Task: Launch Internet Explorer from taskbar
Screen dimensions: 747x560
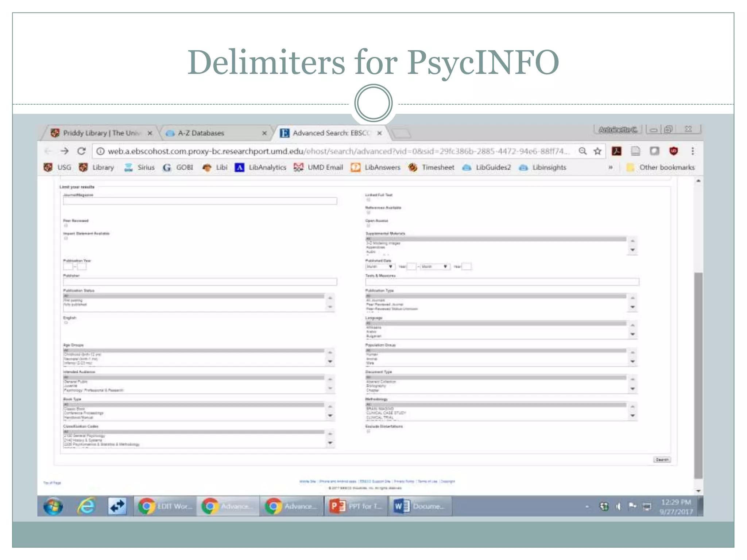Action: click(86, 506)
